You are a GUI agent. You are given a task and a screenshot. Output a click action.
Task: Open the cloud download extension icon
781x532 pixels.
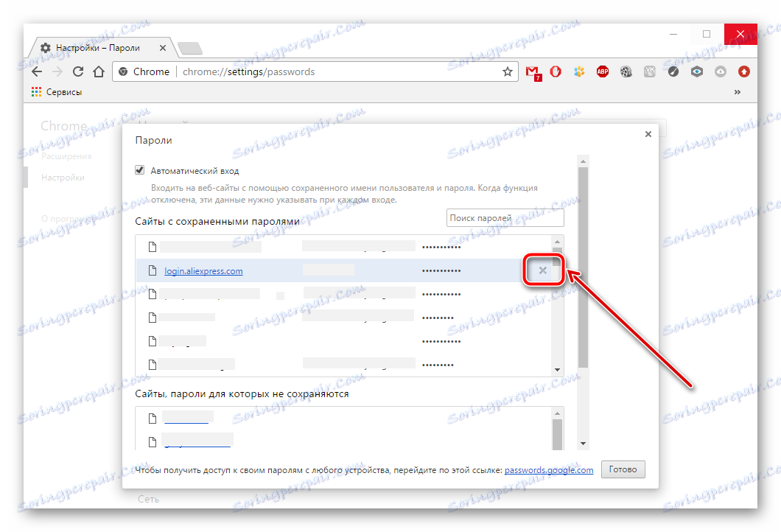pos(720,71)
